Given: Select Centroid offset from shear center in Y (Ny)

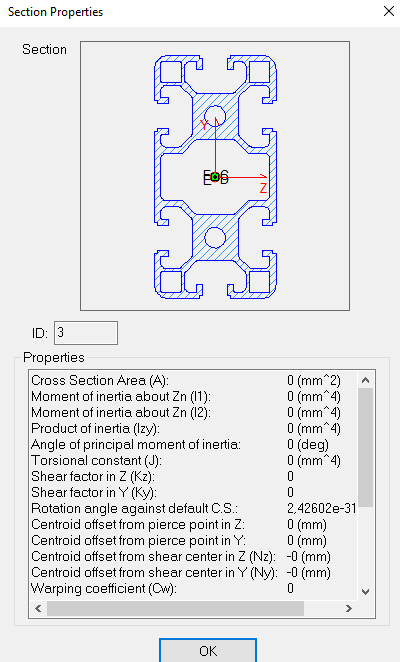Looking at the screenshot, I should point(193,573).
